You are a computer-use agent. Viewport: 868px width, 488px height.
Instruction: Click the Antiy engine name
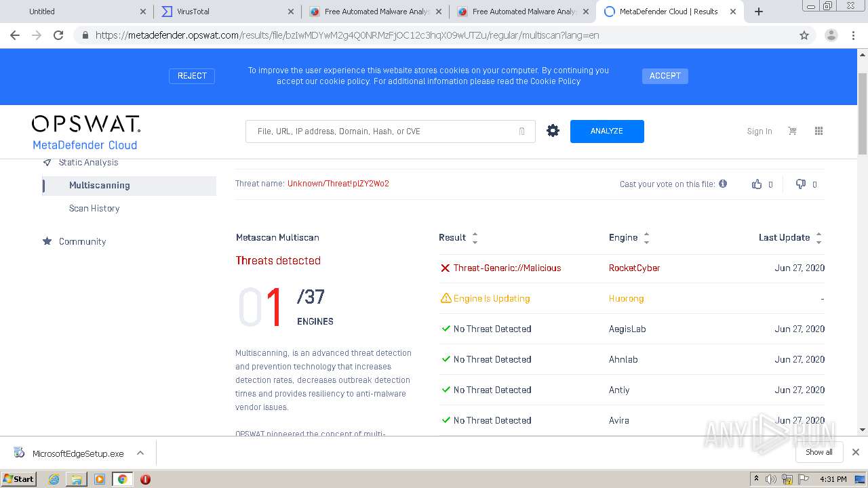point(619,390)
